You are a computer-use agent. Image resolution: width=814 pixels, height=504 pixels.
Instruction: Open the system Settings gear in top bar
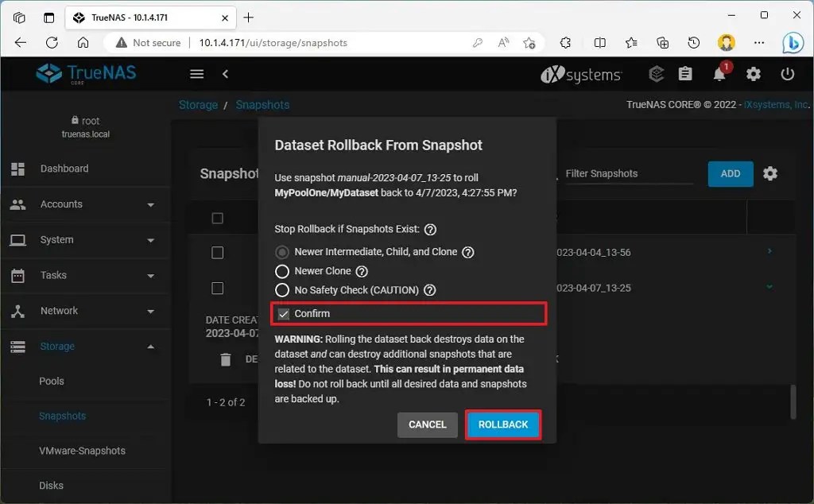click(x=753, y=74)
